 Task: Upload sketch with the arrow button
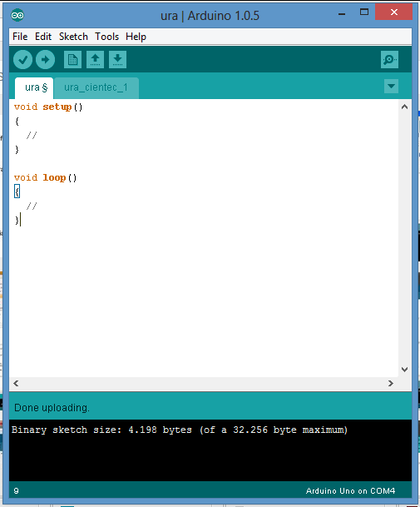coord(45,59)
